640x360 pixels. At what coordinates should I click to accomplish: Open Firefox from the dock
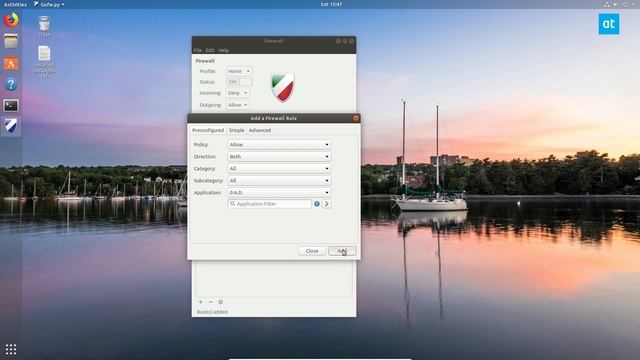[x=11, y=20]
